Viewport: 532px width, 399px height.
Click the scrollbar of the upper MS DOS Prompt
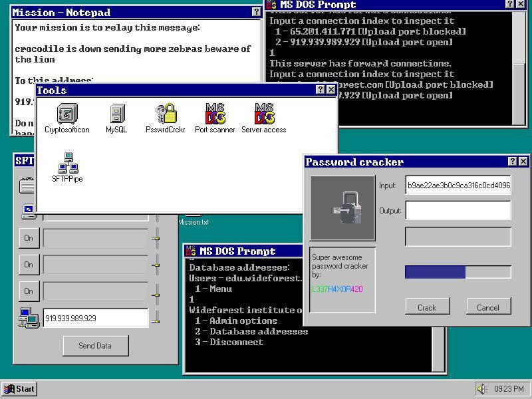pos(519,68)
